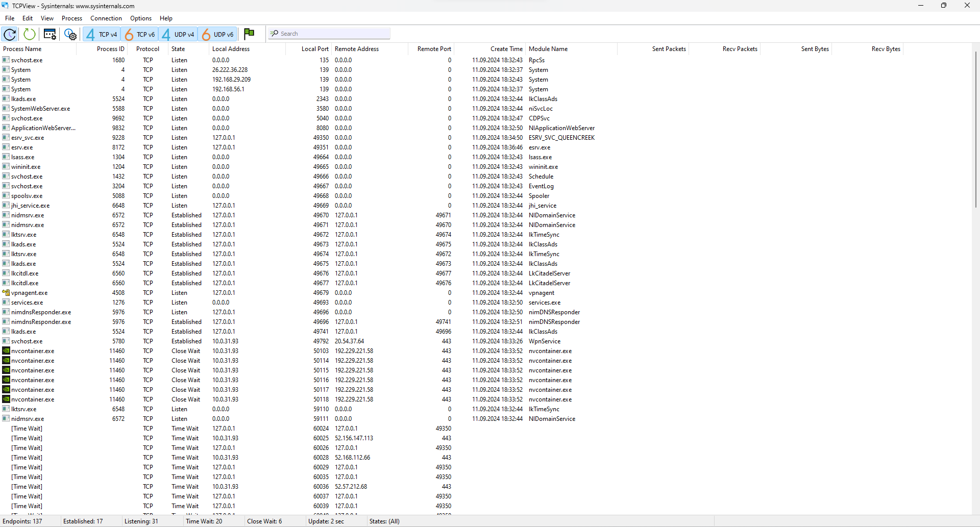Screen dimensions: 980x527
Task: Click the jhi_service.exe process icon
Action: pyautogui.click(x=6, y=206)
